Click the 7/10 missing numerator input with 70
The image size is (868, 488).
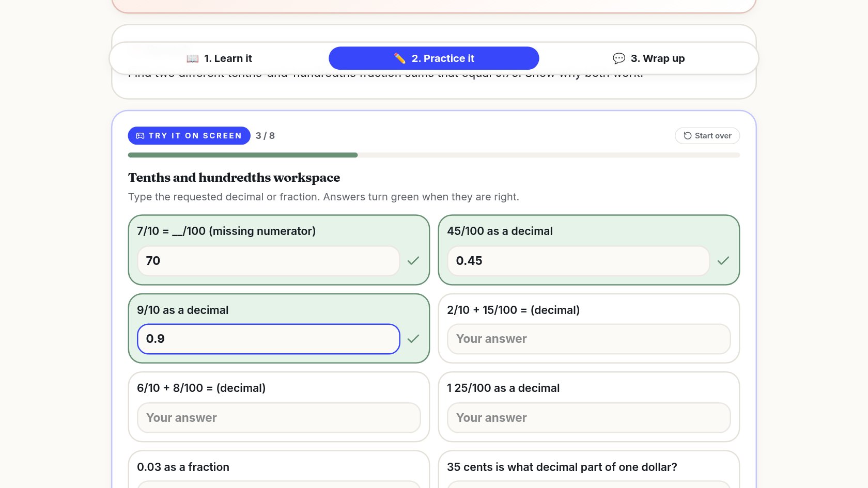[x=269, y=261]
